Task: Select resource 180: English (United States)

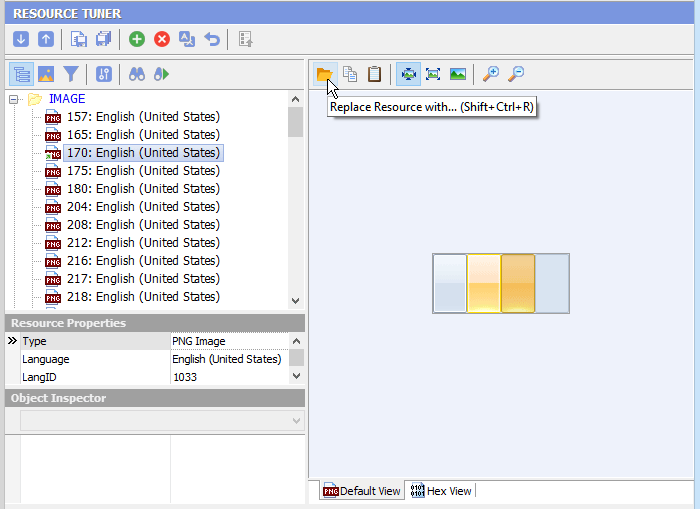Action: tap(143, 188)
